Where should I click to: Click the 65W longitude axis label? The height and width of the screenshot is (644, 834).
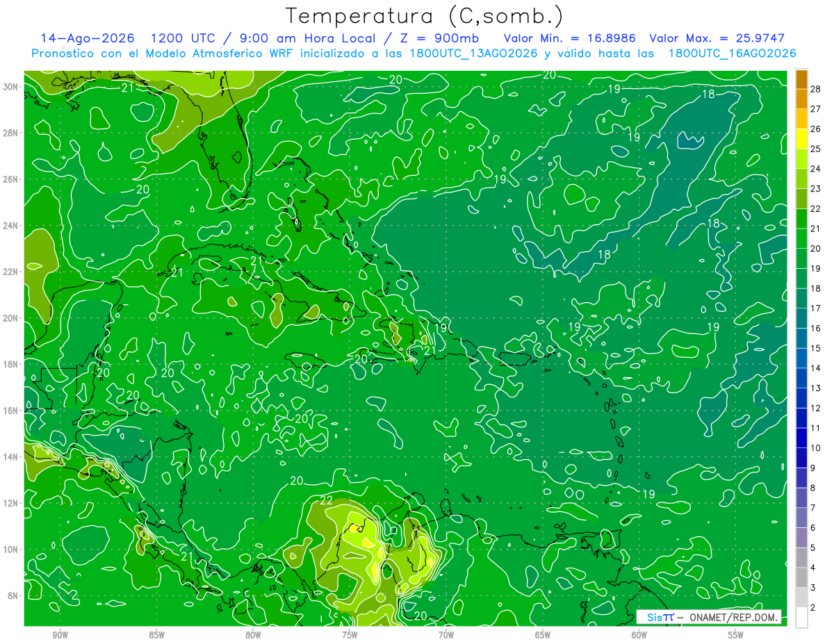click(543, 635)
